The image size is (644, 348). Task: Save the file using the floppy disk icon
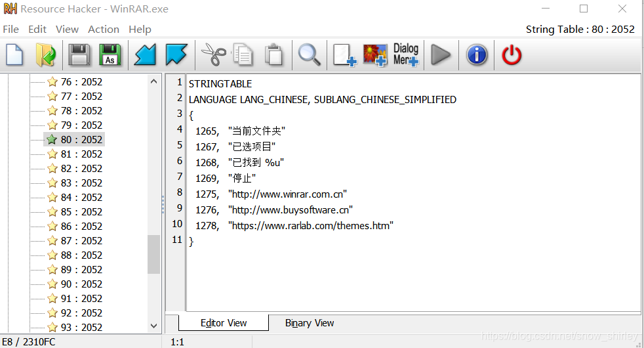[x=79, y=55]
